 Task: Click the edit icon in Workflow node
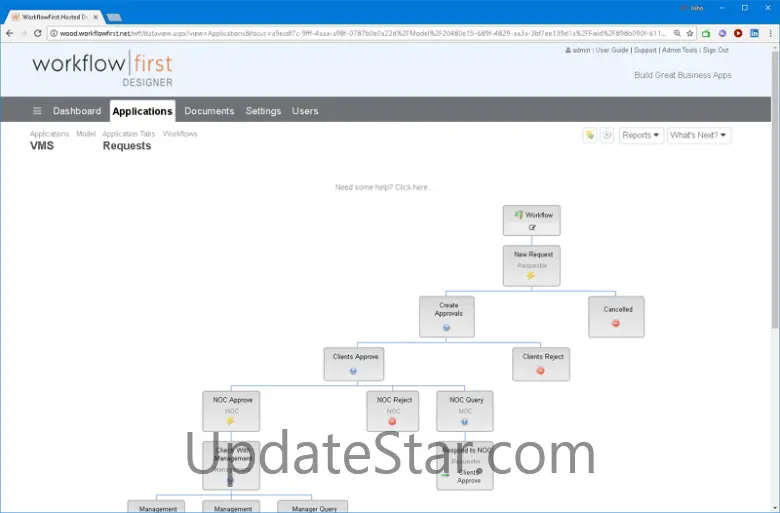tap(532, 227)
